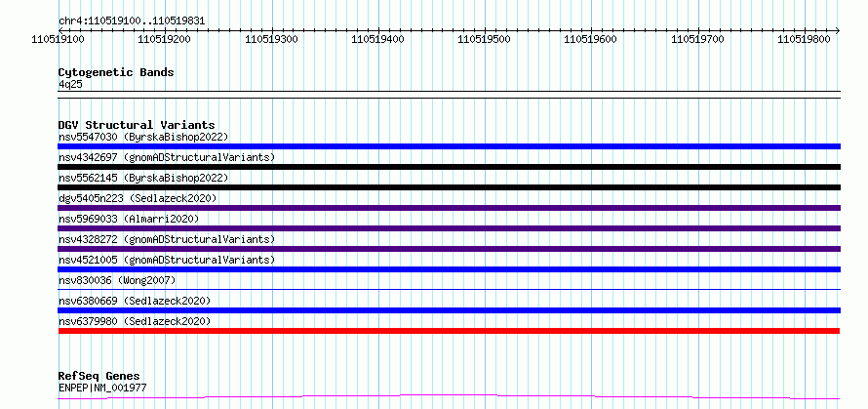Open variant label nsv4342697 (gnomADStructuralVariants)

[167, 157]
